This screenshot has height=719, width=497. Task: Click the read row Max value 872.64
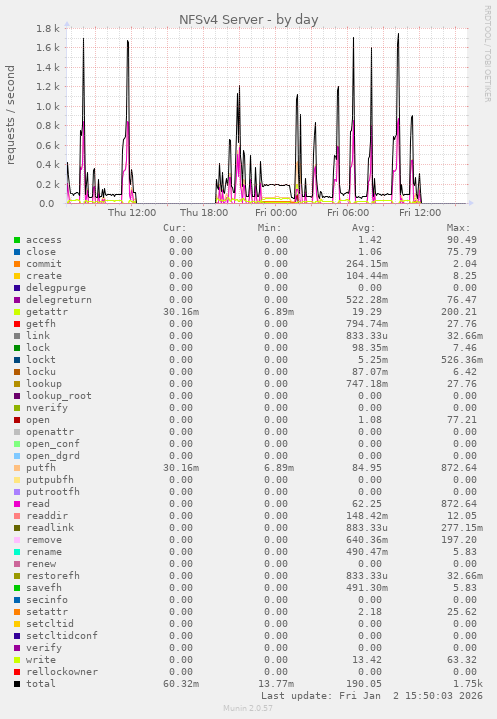click(x=459, y=504)
